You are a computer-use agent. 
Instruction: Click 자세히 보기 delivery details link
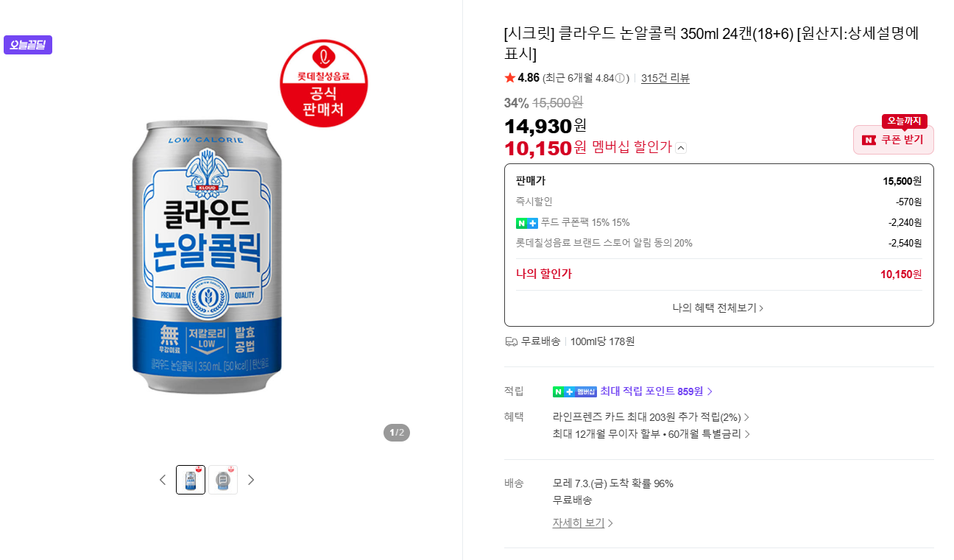tap(583, 522)
